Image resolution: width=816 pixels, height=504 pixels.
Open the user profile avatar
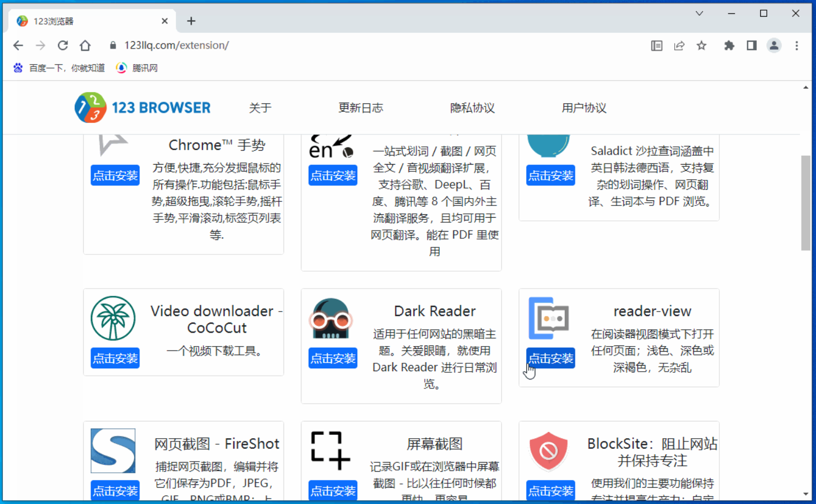[774, 46]
